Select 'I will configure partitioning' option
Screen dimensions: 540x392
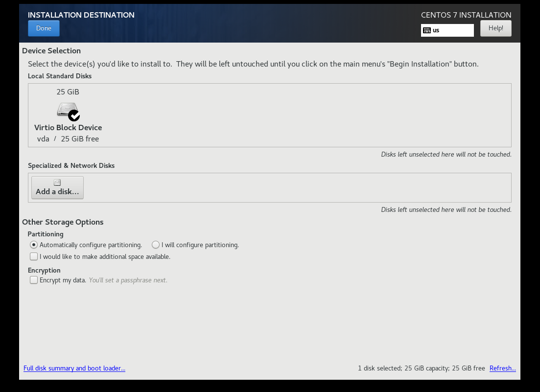(x=156, y=245)
